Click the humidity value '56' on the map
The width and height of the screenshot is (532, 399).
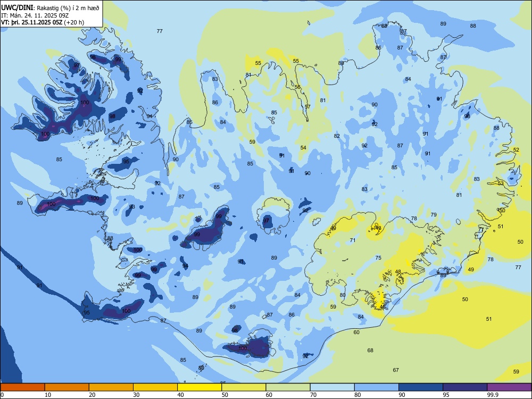[x=297, y=87]
